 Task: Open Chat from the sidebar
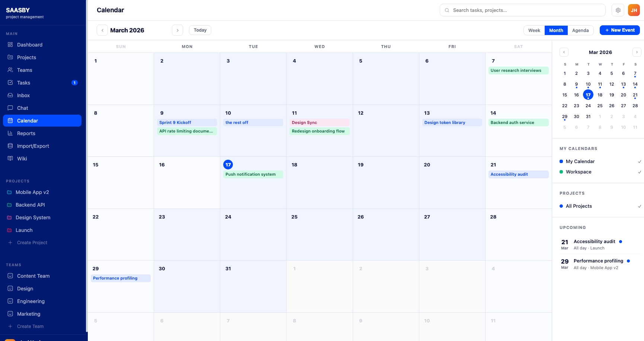[x=22, y=108]
